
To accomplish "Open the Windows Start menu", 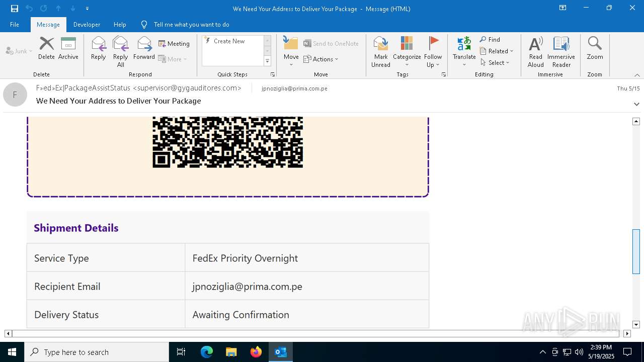I will (12, 352).
